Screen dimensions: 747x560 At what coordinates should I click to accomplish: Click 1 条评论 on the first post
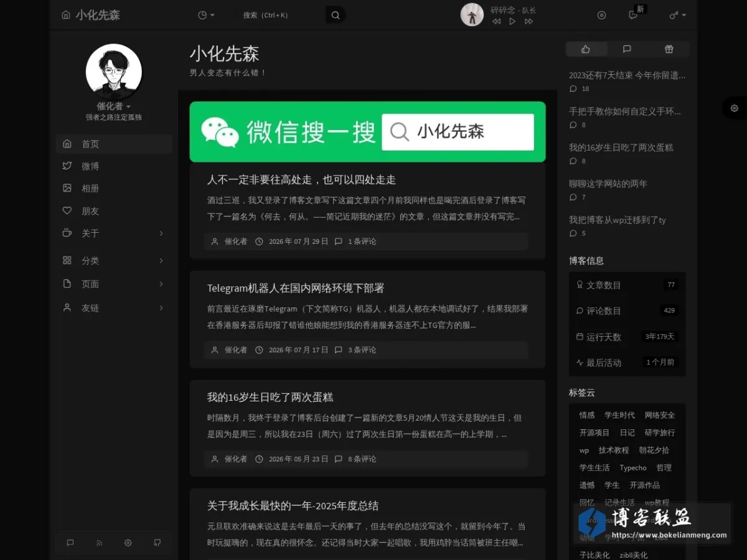tap(362, 241)
